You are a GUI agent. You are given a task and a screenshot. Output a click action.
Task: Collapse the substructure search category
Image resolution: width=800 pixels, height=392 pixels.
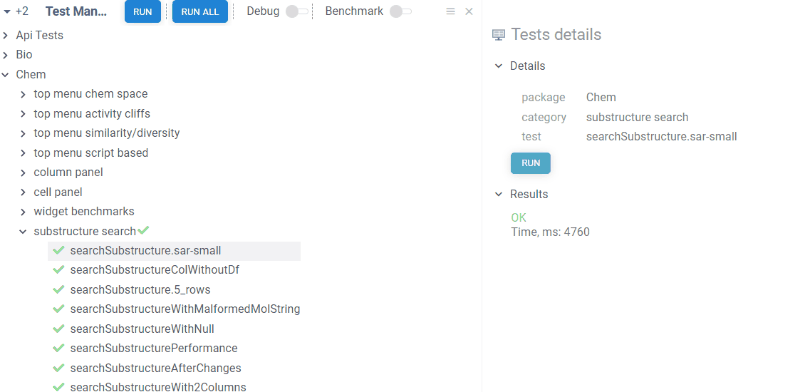coord(23,231)
